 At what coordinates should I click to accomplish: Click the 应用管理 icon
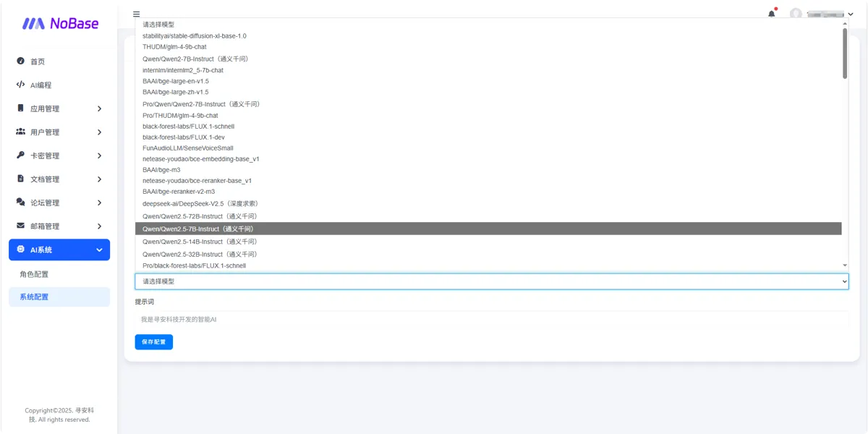tap(20, 108)
